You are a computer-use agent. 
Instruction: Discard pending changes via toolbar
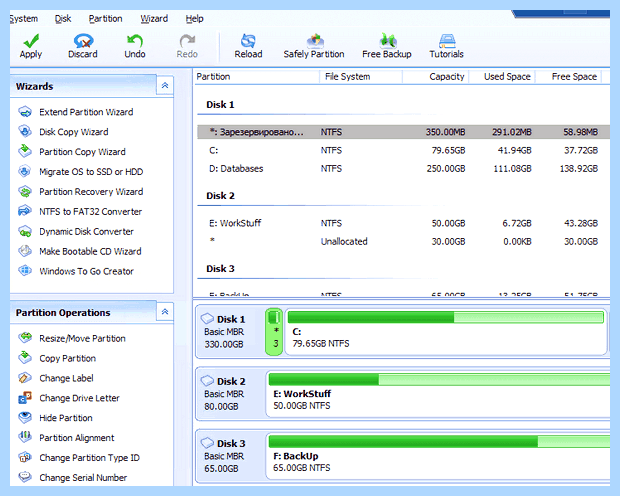[x=83, y=46]
